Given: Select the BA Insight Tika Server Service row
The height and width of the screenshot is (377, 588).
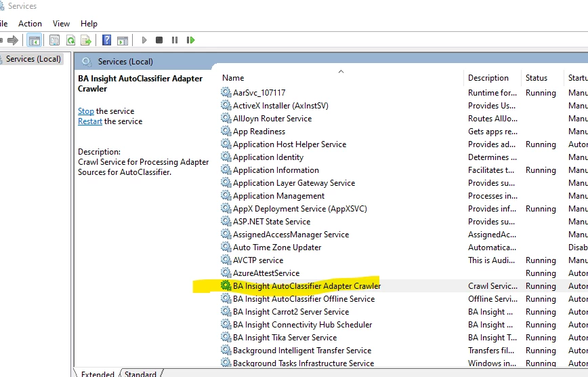Looking at the screenshot, I should tap(285, 338).
